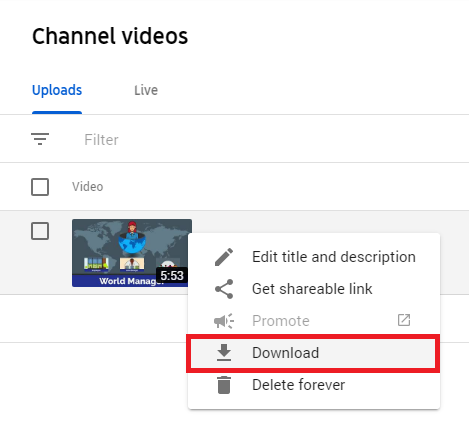This screenshot has height=439, width=469.
Task: Open the World Manager video thumbnail
Action: coord(132,253)
